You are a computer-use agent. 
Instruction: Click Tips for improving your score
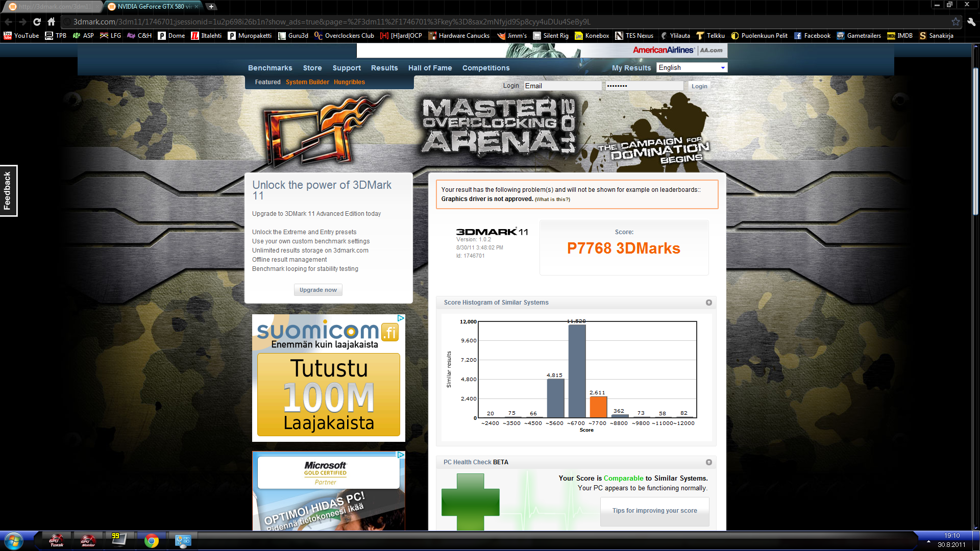pyautogui.click(x=654, y=511)
